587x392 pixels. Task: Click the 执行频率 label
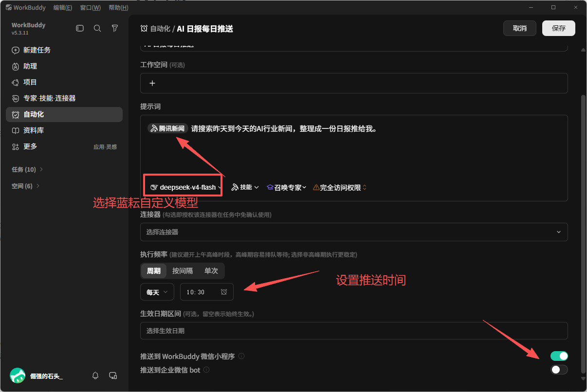point(154,254)
